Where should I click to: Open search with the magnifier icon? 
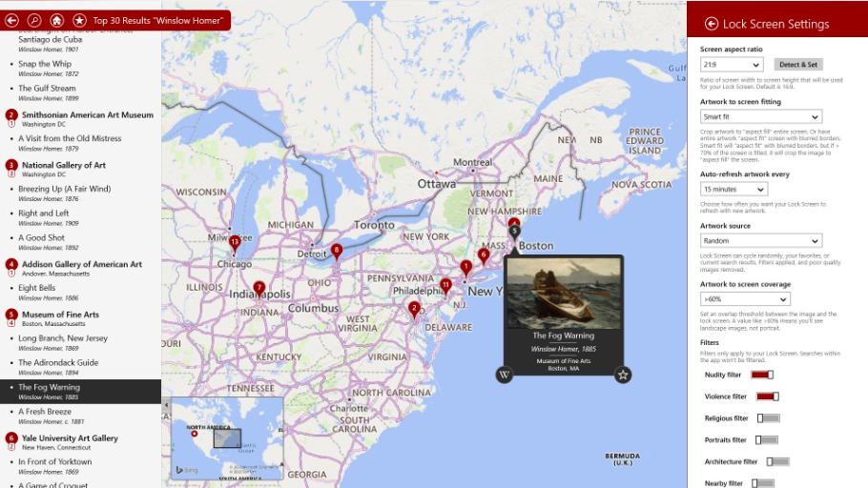click(x=34, y=20)
